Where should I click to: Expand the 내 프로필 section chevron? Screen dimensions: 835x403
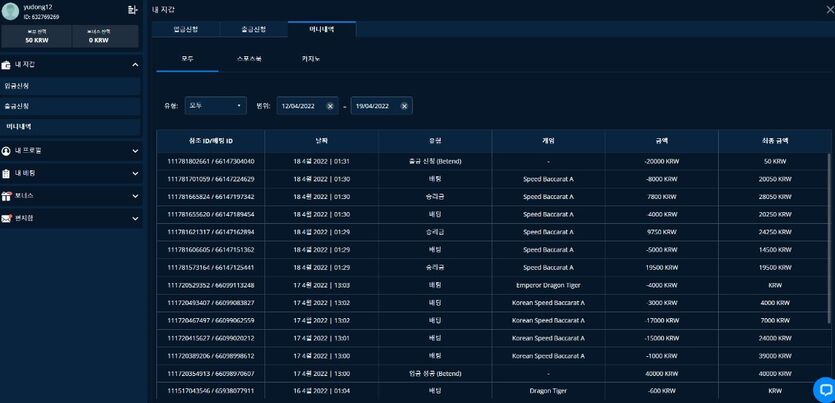point(135,151)
